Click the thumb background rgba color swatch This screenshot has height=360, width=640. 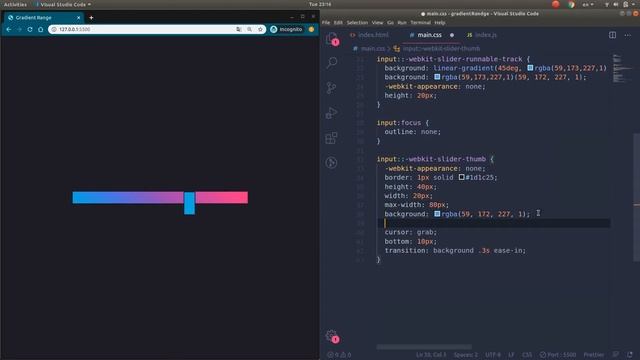437,214
